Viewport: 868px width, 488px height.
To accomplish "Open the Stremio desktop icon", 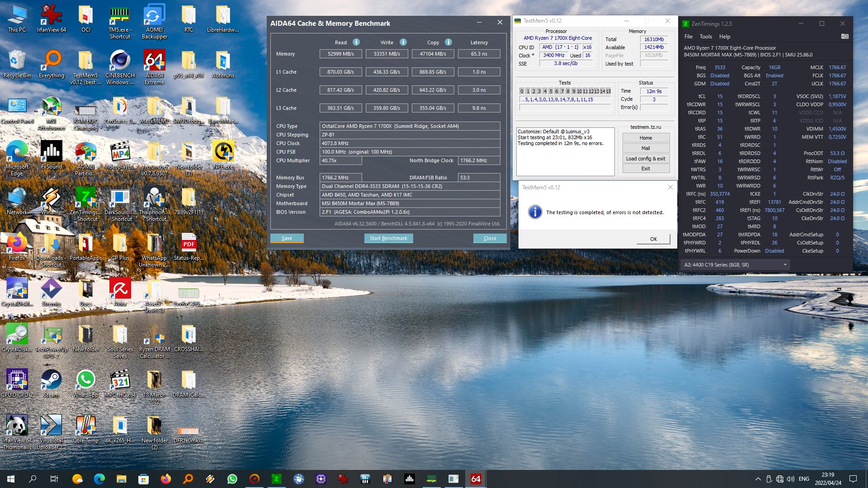I will [x=52, y=292].
